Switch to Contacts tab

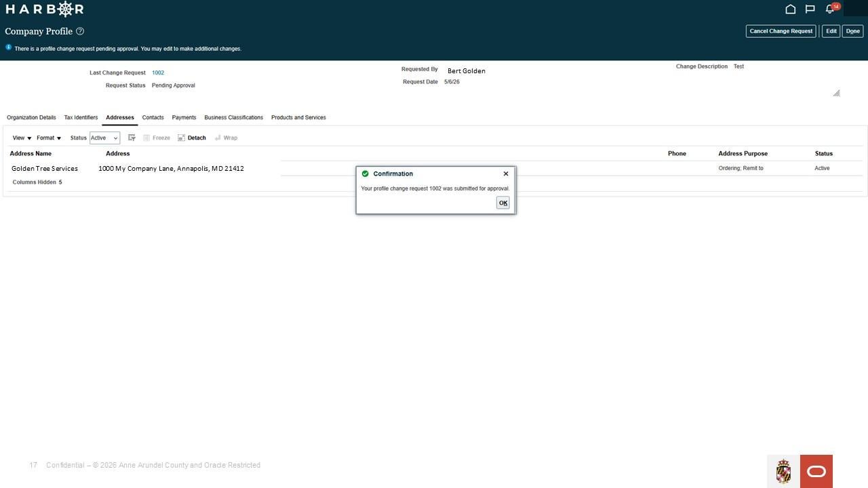coord(153,117)
